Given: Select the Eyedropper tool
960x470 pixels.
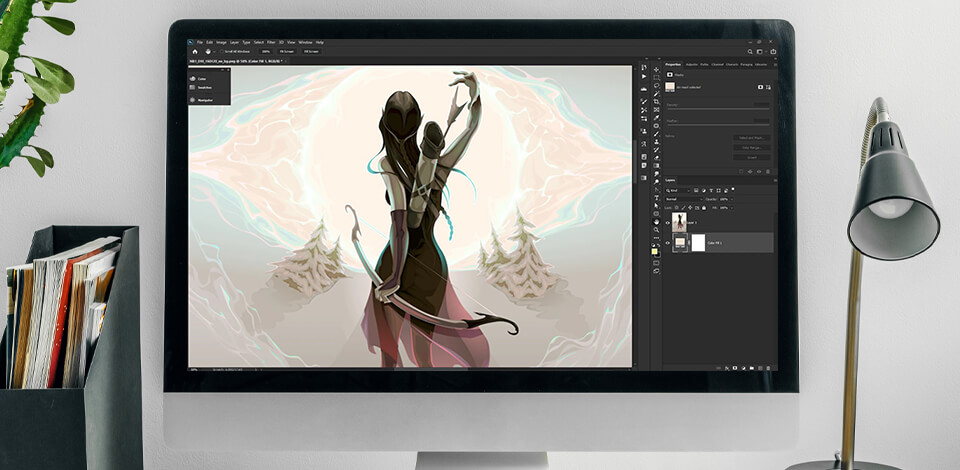Looking at the screenshot, I should tap(656, 118).
